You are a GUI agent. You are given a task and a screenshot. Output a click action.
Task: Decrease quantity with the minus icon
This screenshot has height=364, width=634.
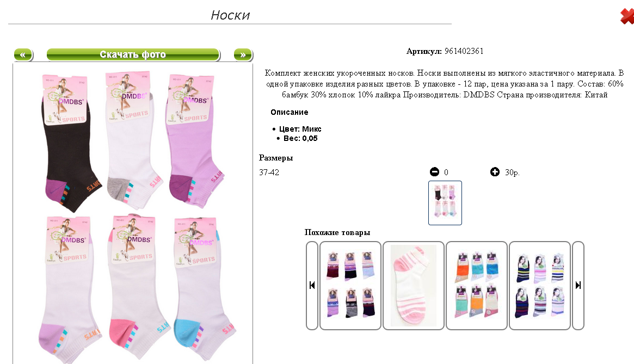434,172
